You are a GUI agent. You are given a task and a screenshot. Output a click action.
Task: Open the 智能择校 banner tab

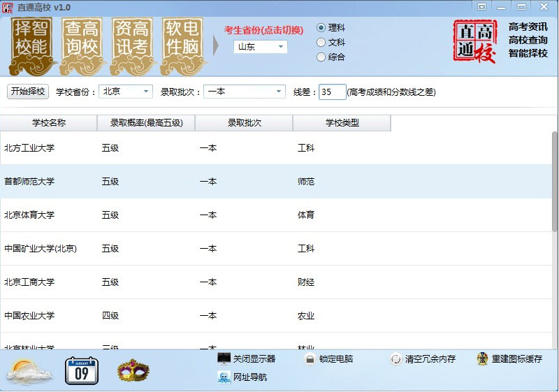pos(31,46)
